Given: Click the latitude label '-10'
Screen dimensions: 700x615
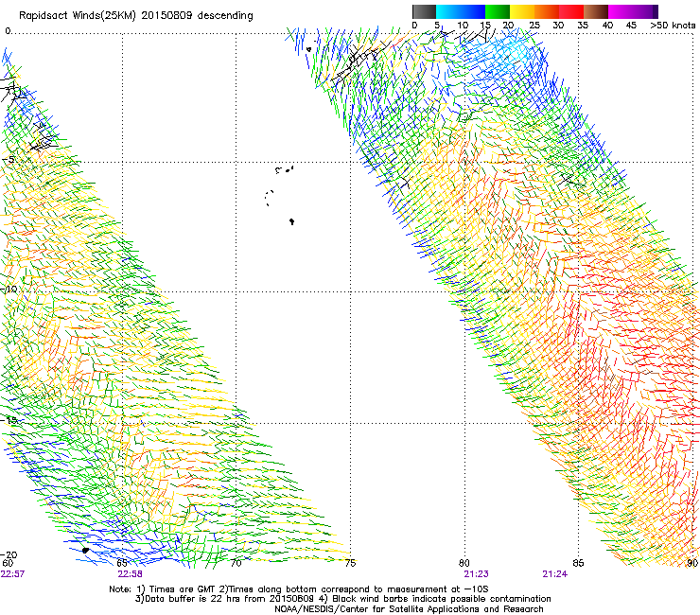Looking at the screenshot, I should (9, 290).
